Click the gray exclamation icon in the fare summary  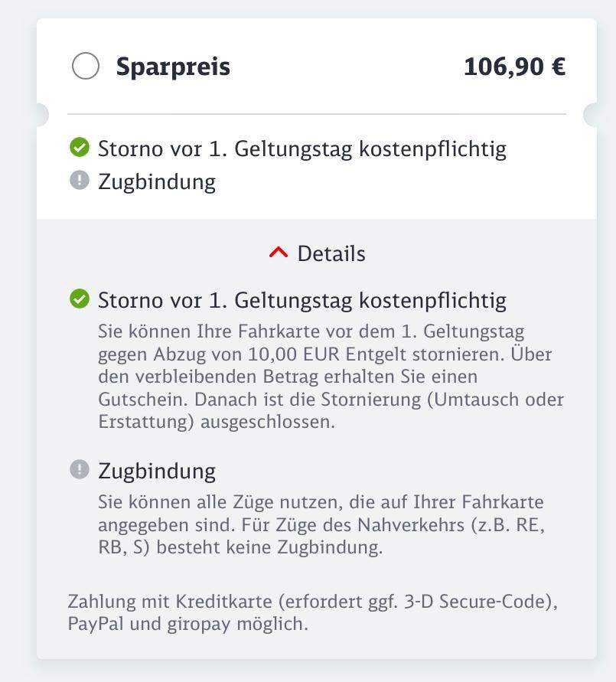point(79,181)
